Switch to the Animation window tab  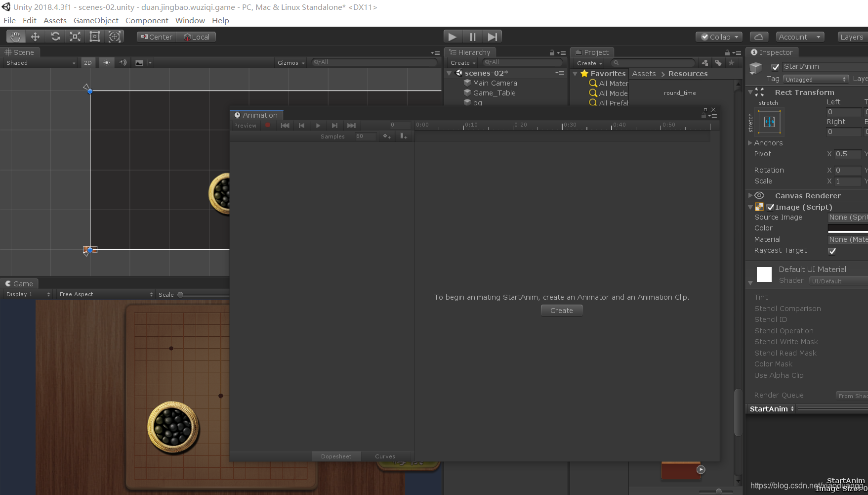[256, 115]
